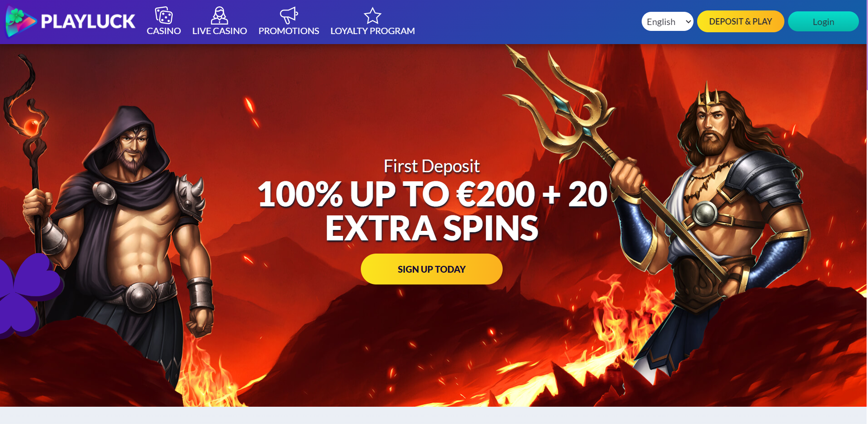The image size is (868, 424).
Task: Click the megaphone Promotions icon
Action: [289, 15]
